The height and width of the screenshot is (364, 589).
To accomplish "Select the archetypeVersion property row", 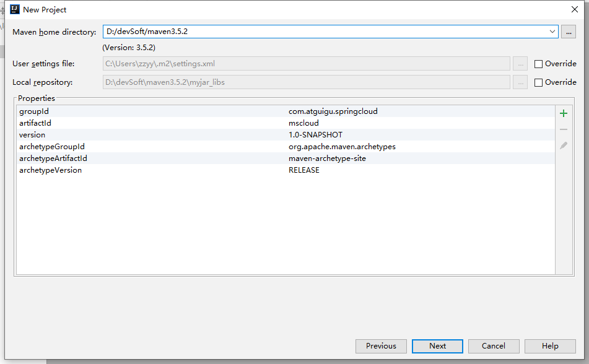I will tap(286, 170).
